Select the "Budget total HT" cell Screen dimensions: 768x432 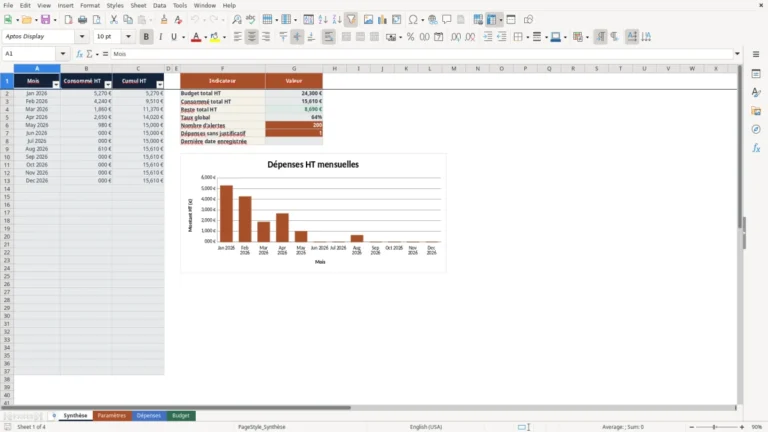click(x=222, y=93)
